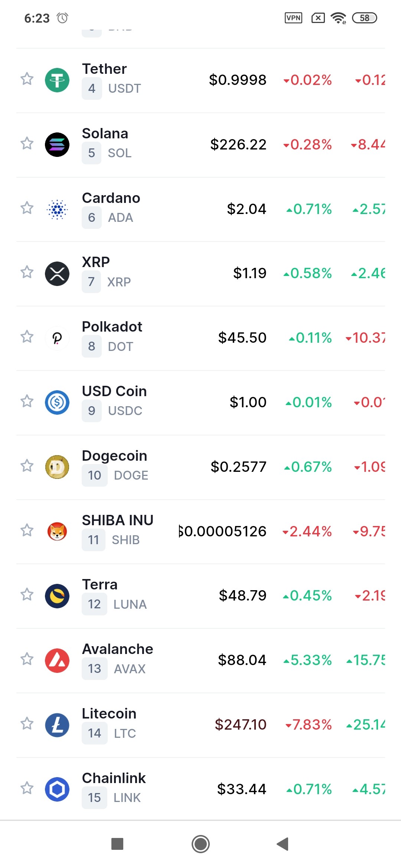Open Litecoin price $247.10 details

[241, 724]
